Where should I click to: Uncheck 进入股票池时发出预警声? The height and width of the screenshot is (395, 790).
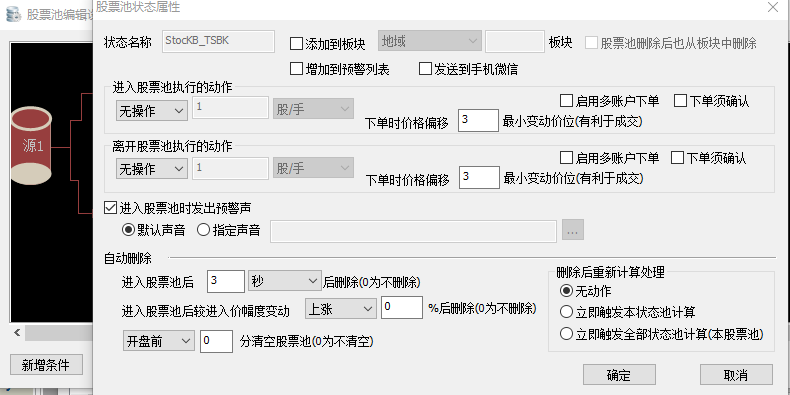coord(177,207)
